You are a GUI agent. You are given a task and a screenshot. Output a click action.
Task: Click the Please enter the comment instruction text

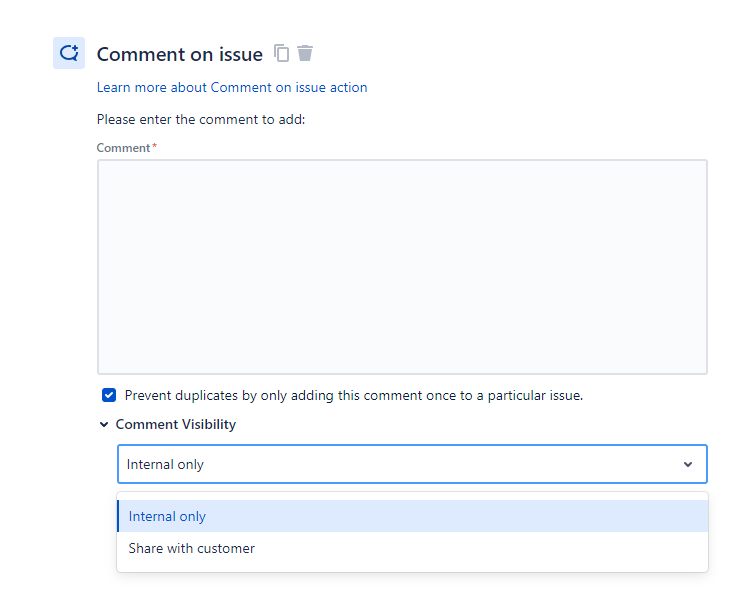201,119
